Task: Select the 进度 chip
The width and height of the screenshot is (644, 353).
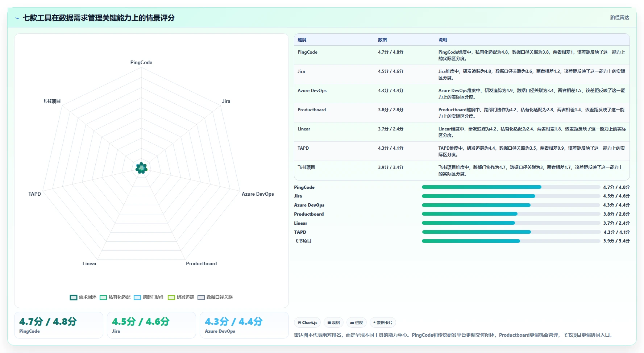Action: 357,323
